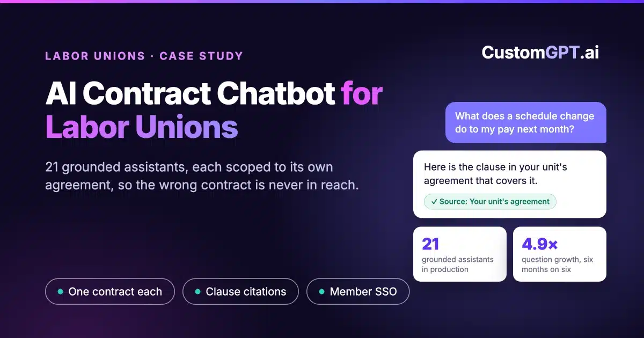The image size is (644, 338).
Task: Click the white clause answer chat bubble
Action: click(510, 184)
